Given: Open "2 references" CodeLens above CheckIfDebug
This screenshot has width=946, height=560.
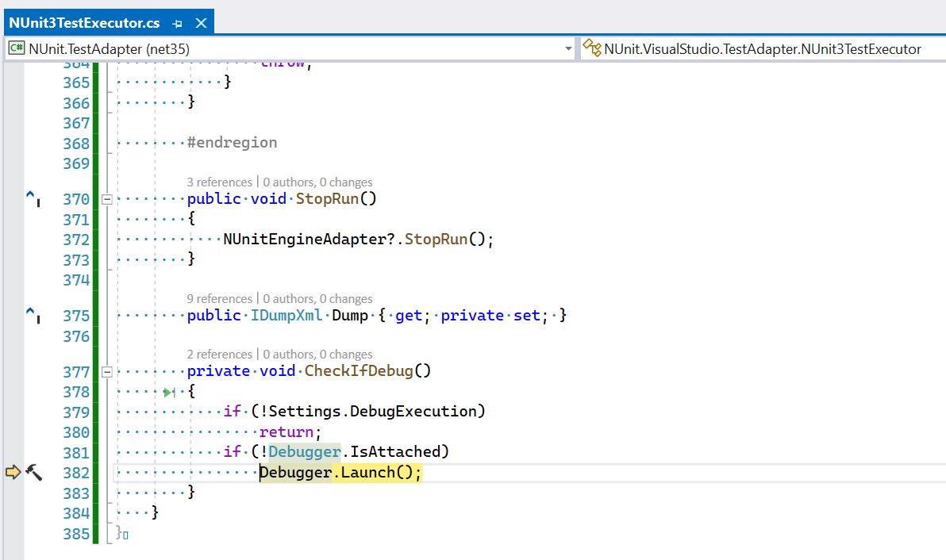Looking at the screenshot, I should tap(219, 355).
